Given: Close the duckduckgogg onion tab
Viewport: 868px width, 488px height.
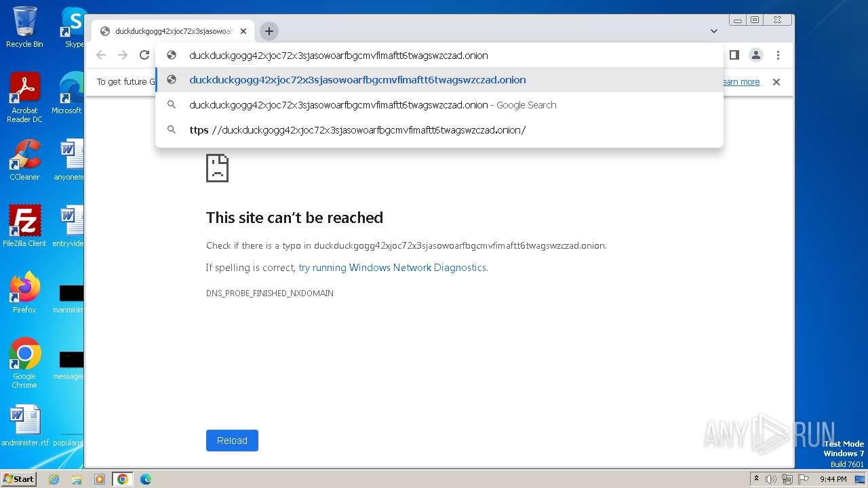Looking at the screenshot, I should point(243,31).
